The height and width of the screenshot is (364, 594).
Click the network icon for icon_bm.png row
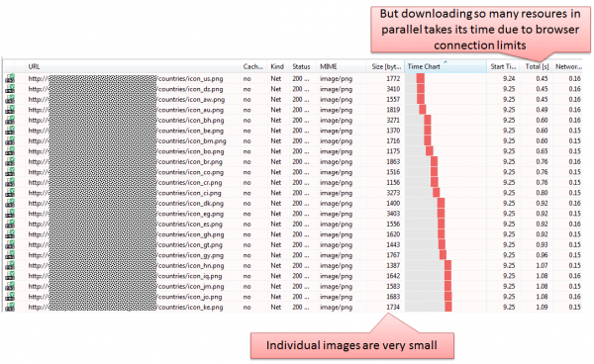pos(10,141)
